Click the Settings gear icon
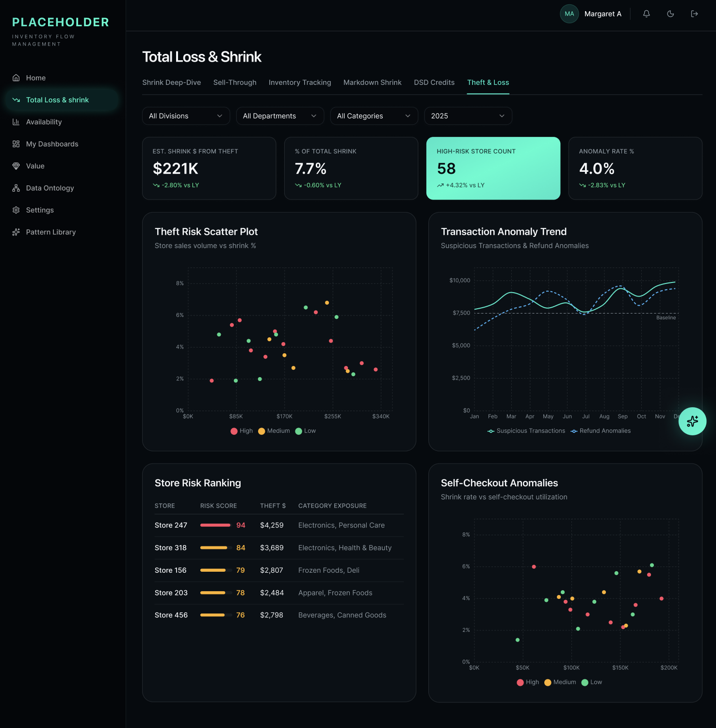 [16, 210]
